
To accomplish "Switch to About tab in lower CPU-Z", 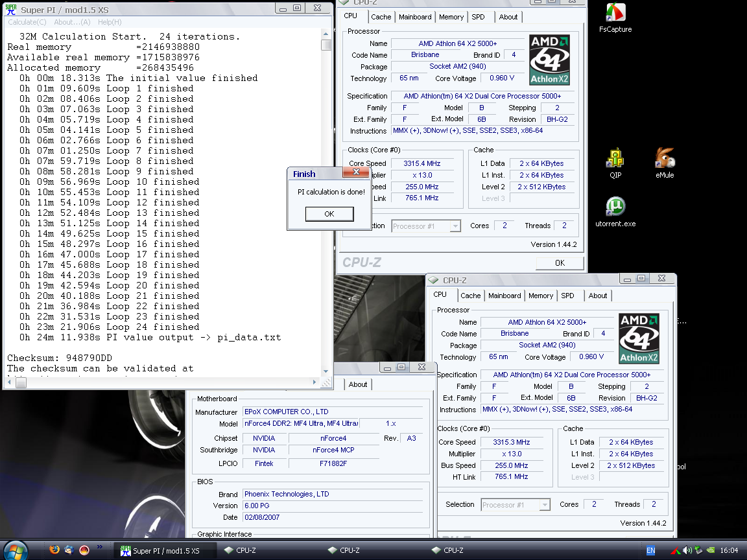I will (x=598, y=296).
